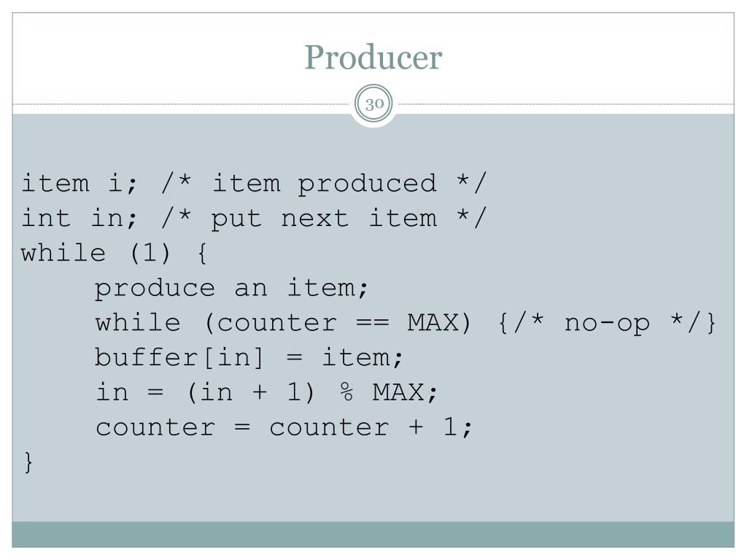Click the line 'int in; /* put next item */'

(x=253, y=218)
